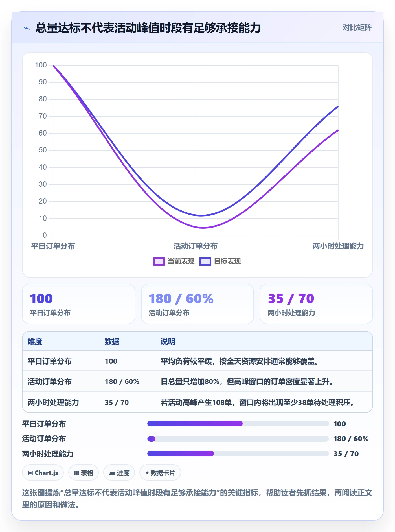The image size is (395, 532).
Task: Click the description 平均负荷较平缓，按全天资源安排通常能够覆盖。
Action: (240, 361)
